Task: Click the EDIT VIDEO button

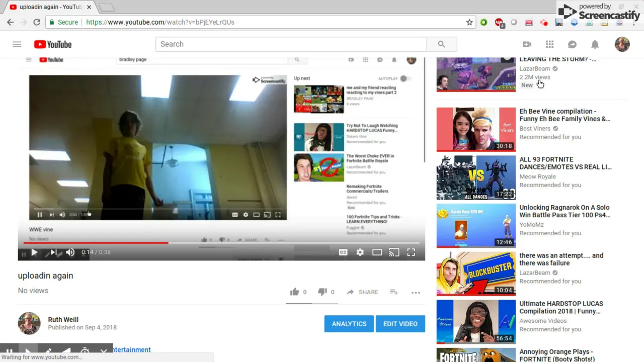Action: click(400, 324)
